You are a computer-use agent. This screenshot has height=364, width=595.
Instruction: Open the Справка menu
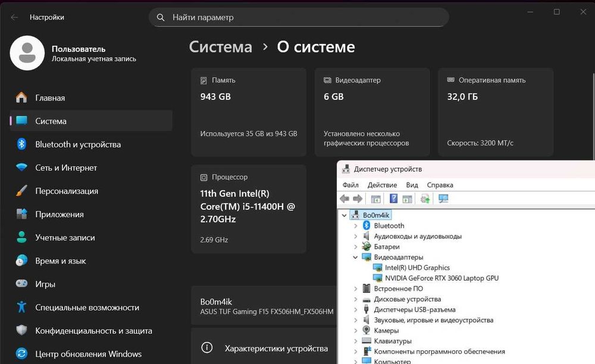pyautogui.click(x=440, y=185)
